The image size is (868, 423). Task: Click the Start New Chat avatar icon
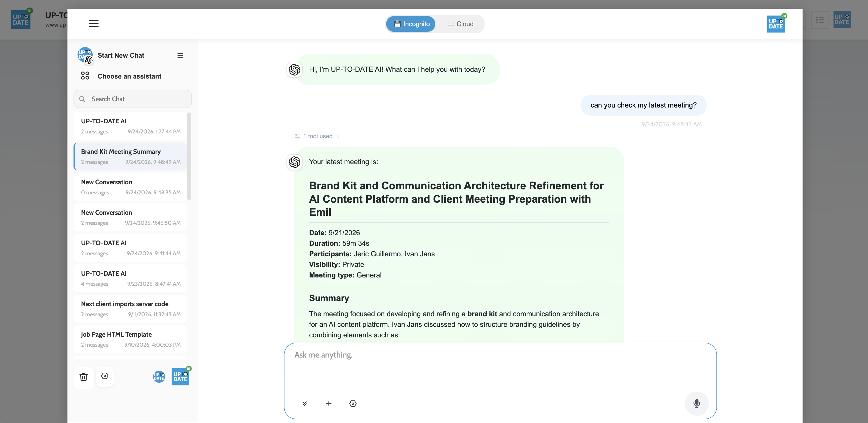(85, 55)
